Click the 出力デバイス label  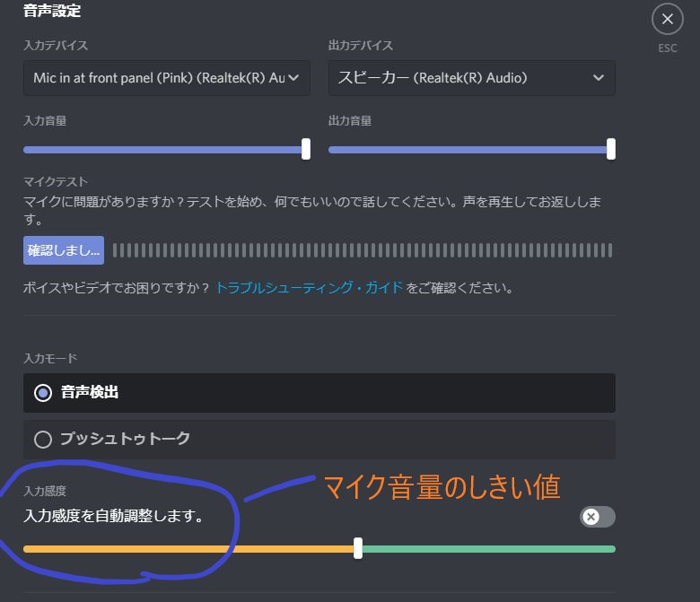pyautogui.click(x=360, y=45)
